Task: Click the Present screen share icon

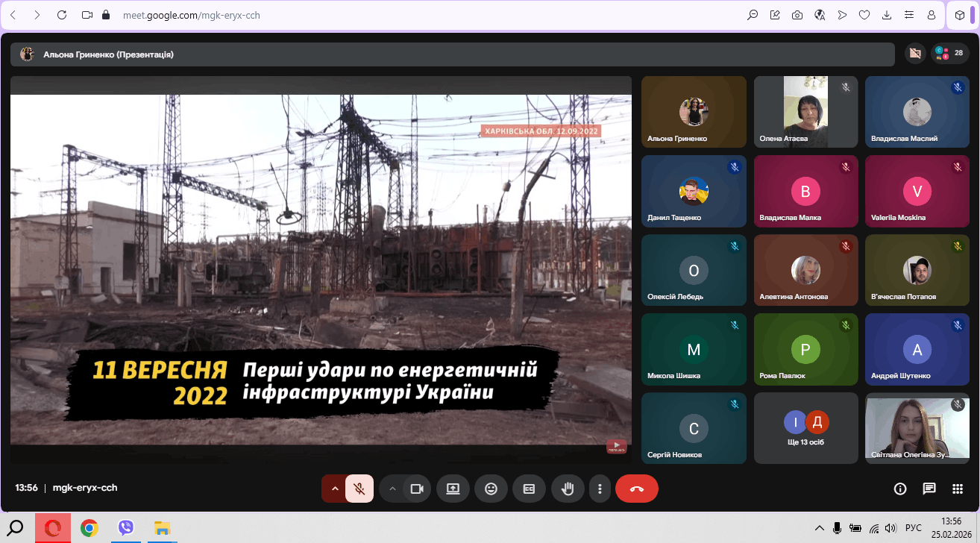Action: pos(453,489)
